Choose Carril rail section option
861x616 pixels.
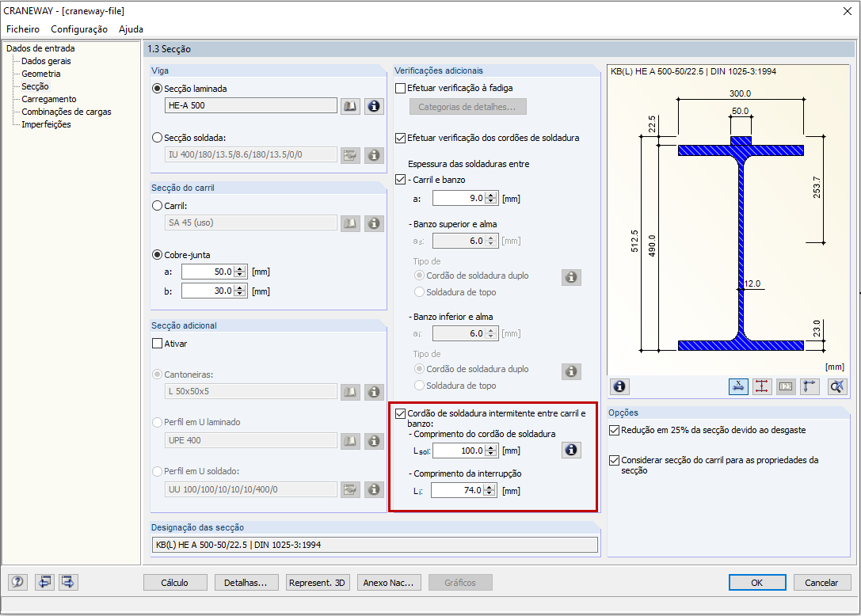pos(158,206)
